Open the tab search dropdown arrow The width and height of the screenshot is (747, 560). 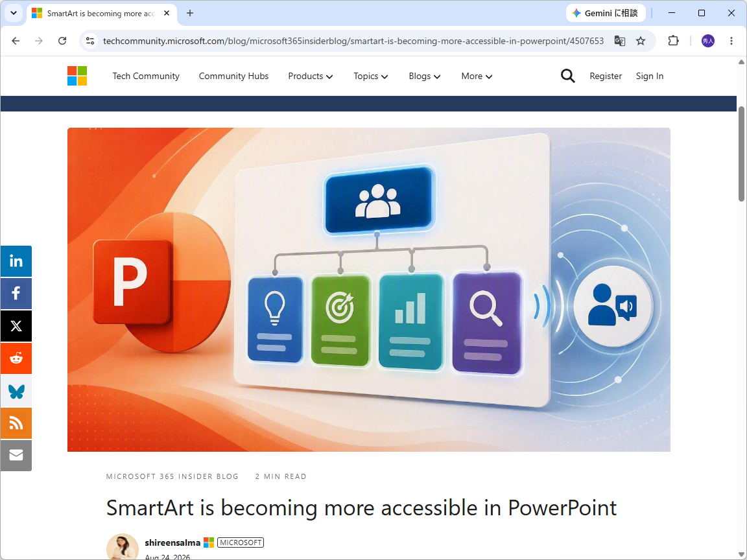(14, 13)
